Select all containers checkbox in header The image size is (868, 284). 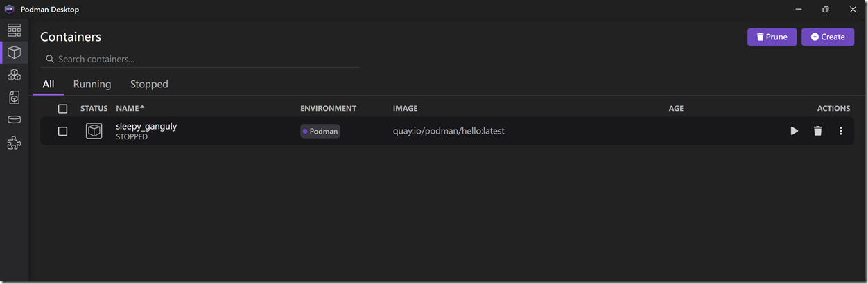(x=63, y=109)
